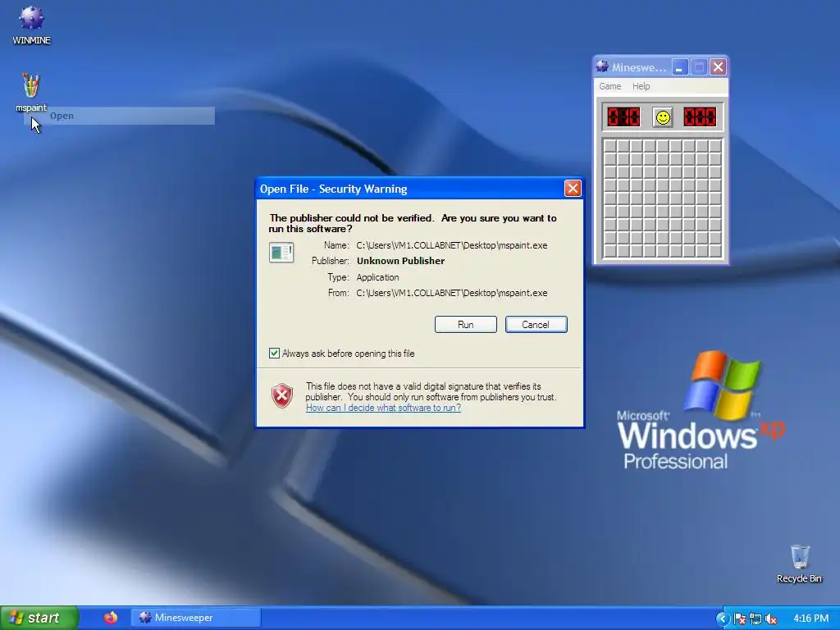The height and width of the screenshot is (630, 840).
Task: Open the Help menu in Minesweeper
Action: (641, 86)
